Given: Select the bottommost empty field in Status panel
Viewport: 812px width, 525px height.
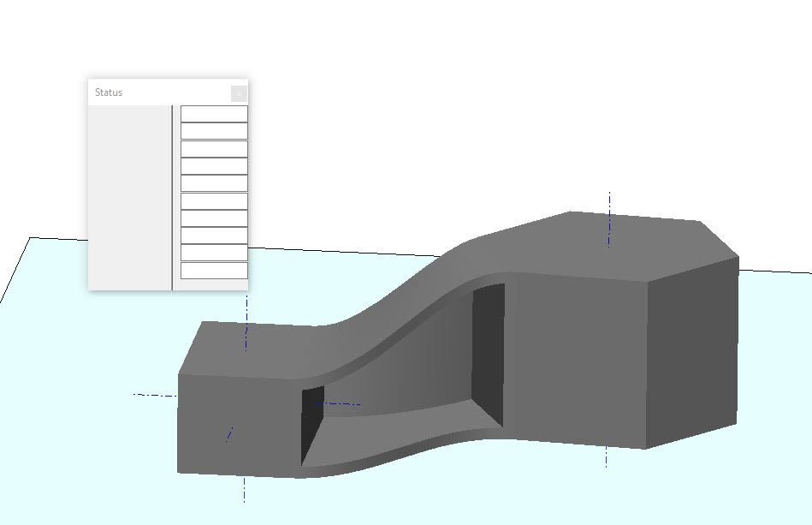Looking at the screenshot, I should click(x=214, y=271).
